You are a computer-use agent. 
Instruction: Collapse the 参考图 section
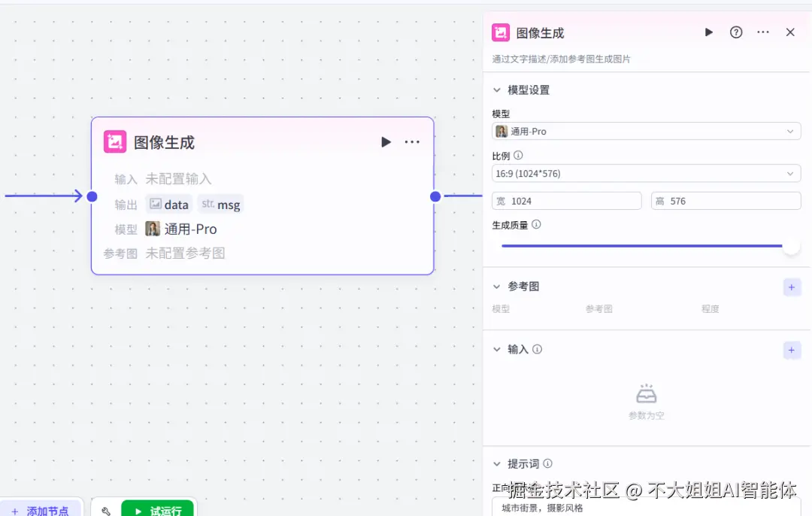tap(497, 287)
